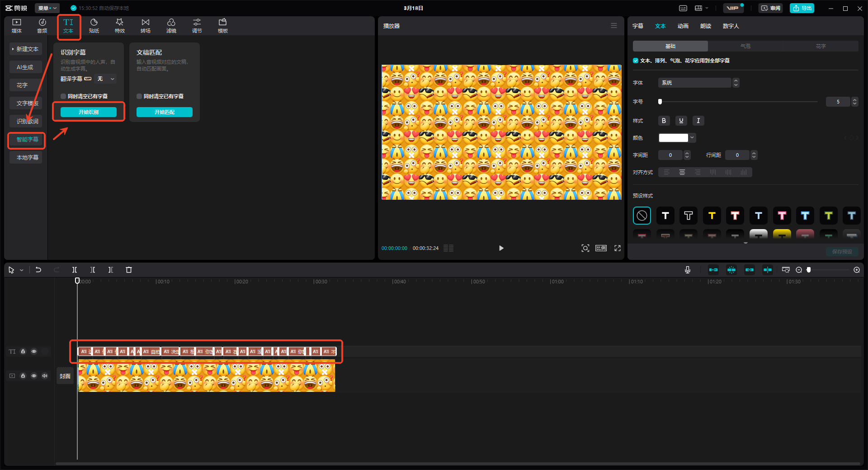Open the text color dropdown arrow
Image resolution: width=868 pixels, height=470 pixels.
point(692,138)
